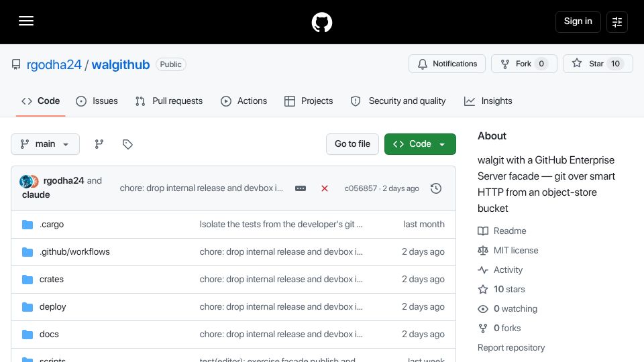The image size is (644, 362).
Task: Click the commit author avatars
Action: click(x=29, y=181)
